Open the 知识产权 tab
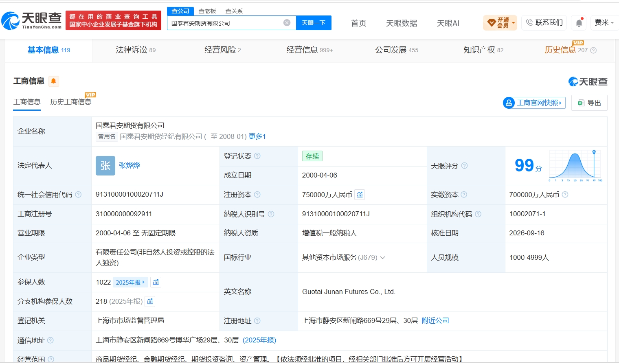 pos(483,50)
